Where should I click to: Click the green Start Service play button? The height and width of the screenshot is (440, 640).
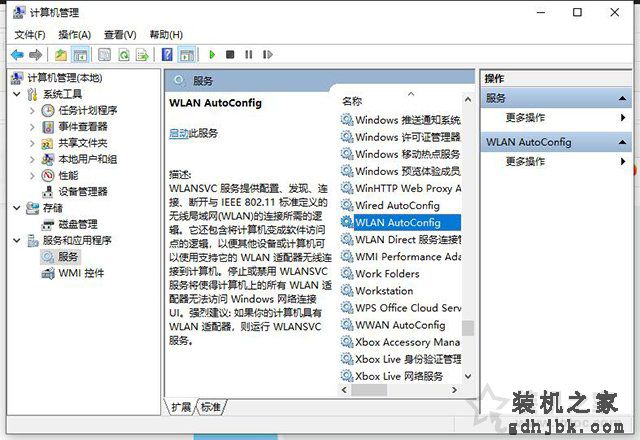pyautogui.click(x=212, y=54)
